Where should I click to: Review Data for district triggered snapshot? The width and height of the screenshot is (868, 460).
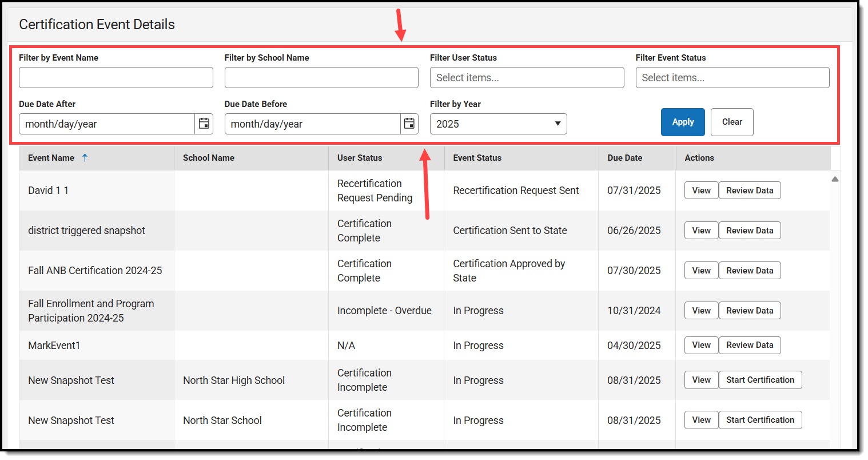(x=750, y=231)
